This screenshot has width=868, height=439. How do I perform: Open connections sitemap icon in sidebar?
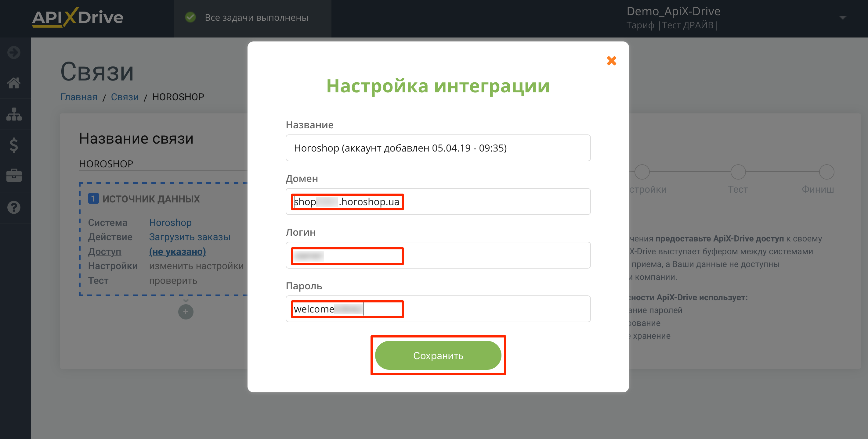[x=14, y=114]
